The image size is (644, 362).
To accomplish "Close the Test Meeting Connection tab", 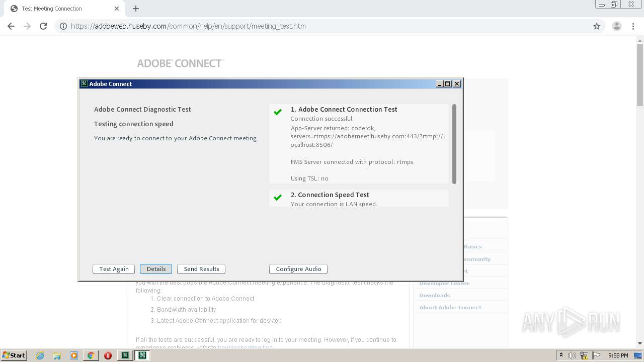I will [117, 9].
